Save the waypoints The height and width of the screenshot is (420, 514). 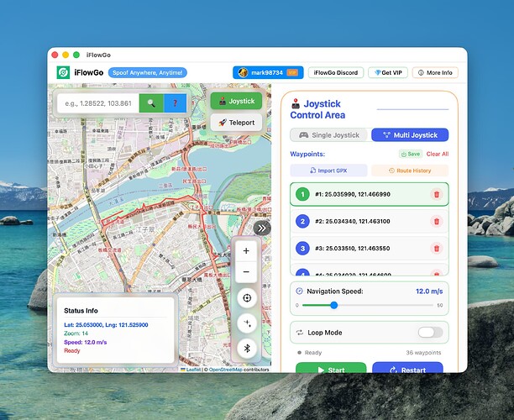411,154
